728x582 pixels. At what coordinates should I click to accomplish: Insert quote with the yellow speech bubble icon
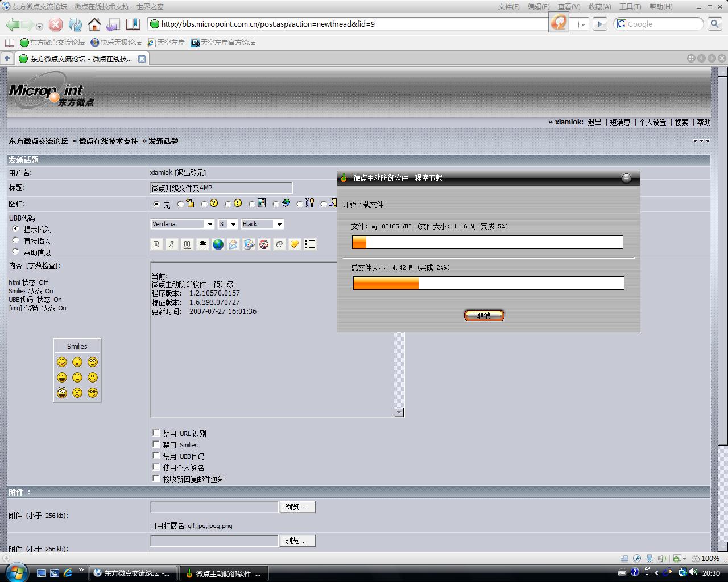coord(295,244)
